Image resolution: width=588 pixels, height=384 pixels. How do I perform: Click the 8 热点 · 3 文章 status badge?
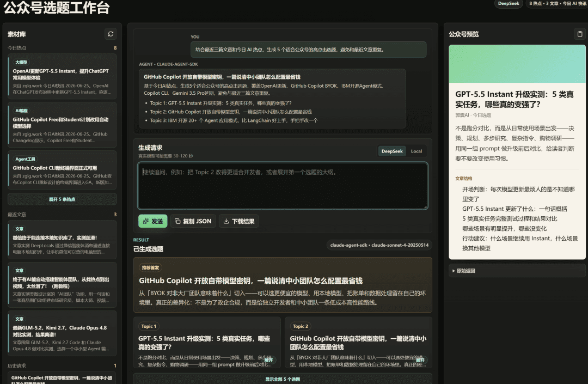click(x=557, y=3)
